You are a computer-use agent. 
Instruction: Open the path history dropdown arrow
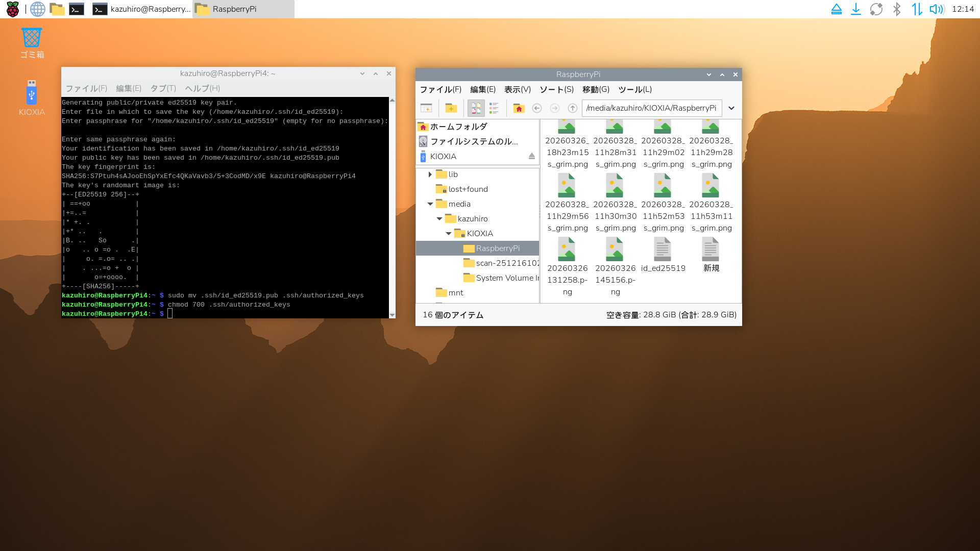tap(731, 108)
